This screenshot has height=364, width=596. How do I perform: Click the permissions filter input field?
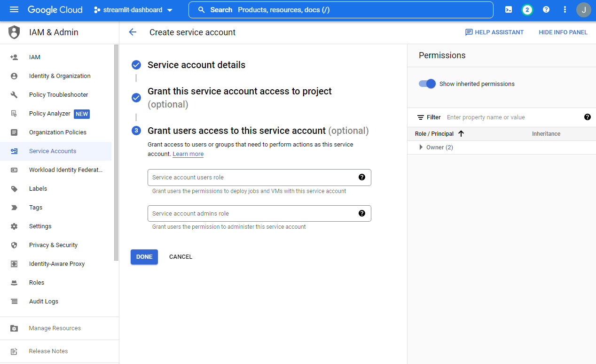512,117
